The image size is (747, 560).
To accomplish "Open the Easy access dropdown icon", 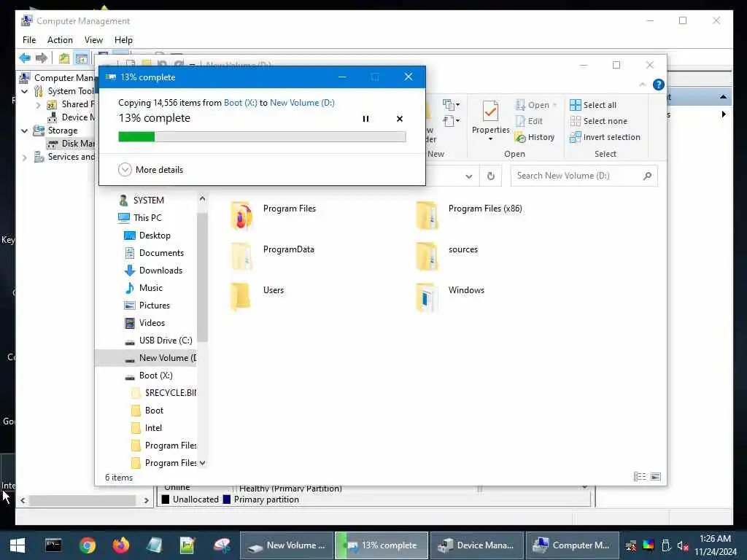I will pyautogui.click(x=451, y=121).
